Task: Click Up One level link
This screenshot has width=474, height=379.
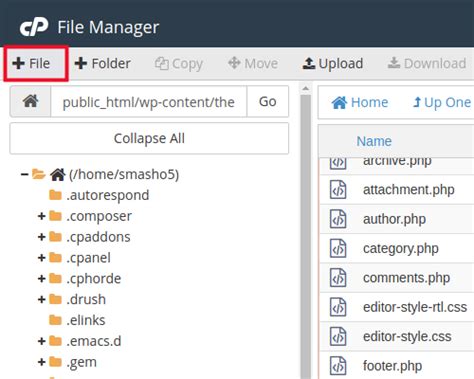Action: (442, 102)
